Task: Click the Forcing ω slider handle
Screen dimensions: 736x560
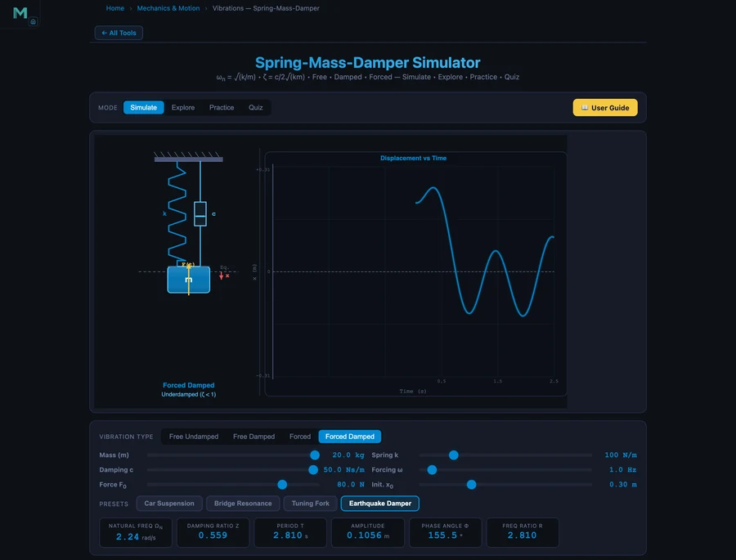Action: (433, 470)
